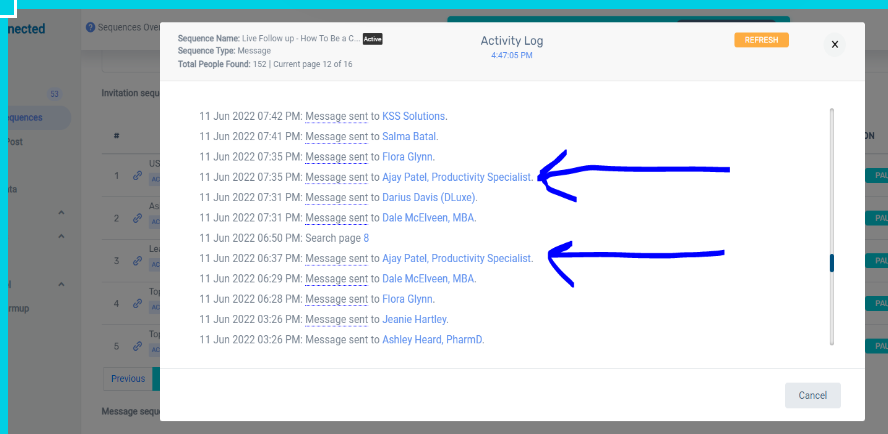This screenshot has width=888, height=434.
Task: Collapse the first sidebar chevron section
Action: (61, 213)
